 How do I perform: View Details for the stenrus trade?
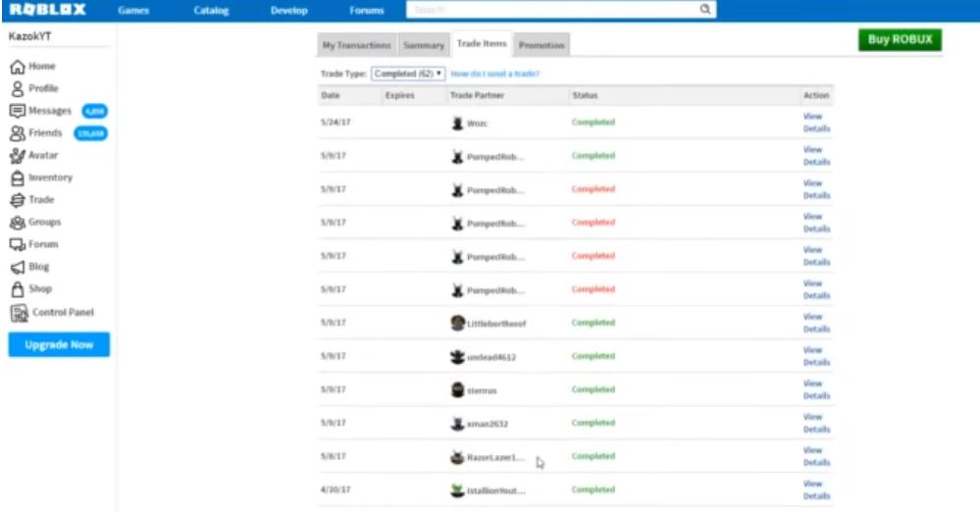[x=816, y=389]
